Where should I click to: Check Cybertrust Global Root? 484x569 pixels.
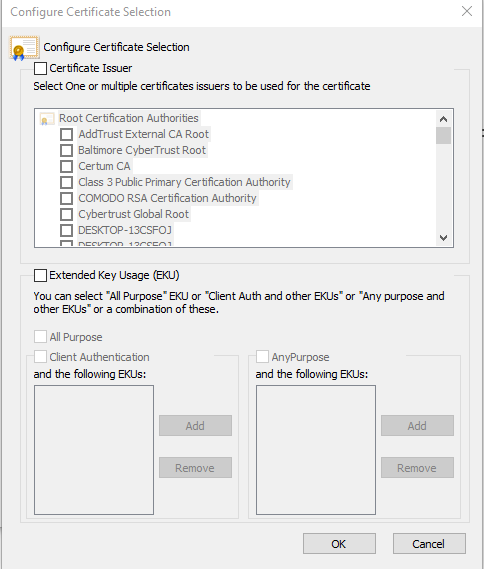tap(66, 214)
